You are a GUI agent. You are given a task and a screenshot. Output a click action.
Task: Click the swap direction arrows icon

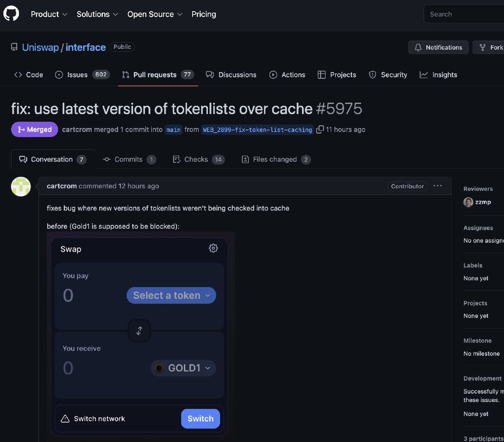coord(139,331)
